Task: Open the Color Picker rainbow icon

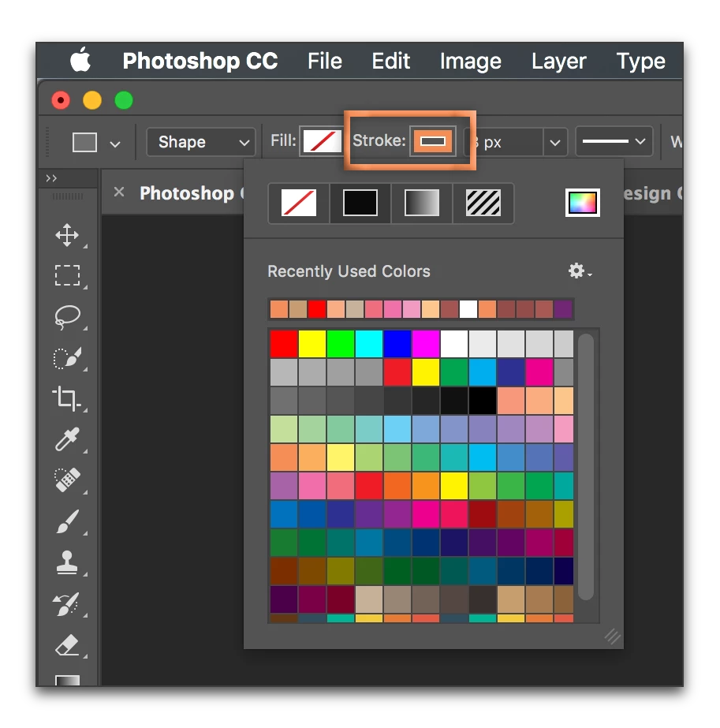Action: tap(582, 203)
